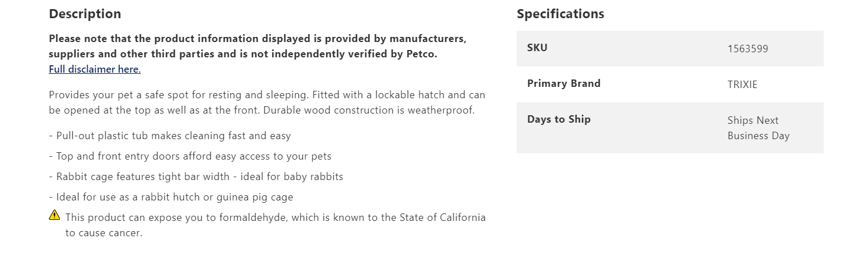Click the State of California text

click(x=442, y=217)
